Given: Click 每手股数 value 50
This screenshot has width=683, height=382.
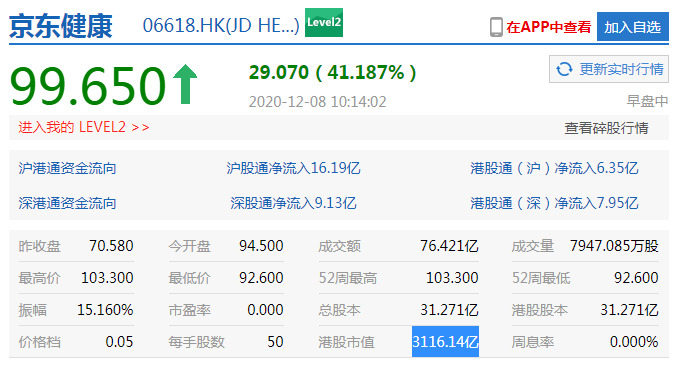Looking at the screenshot, I should [275, 341].
